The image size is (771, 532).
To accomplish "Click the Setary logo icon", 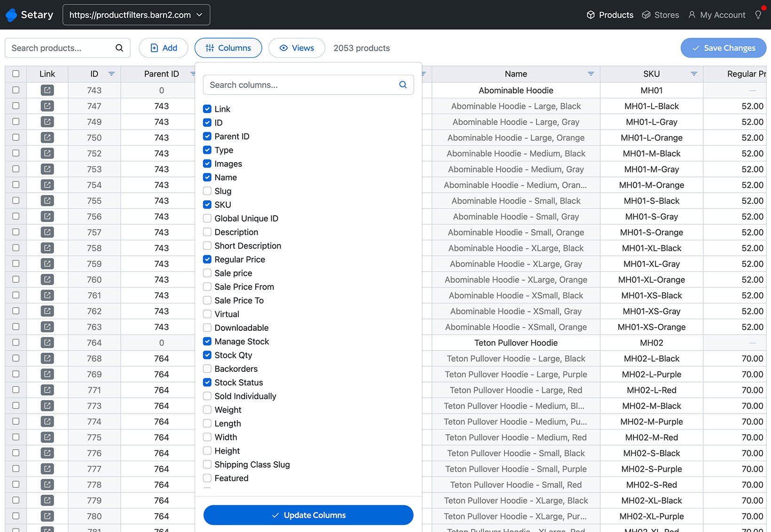I will (11, 15).
